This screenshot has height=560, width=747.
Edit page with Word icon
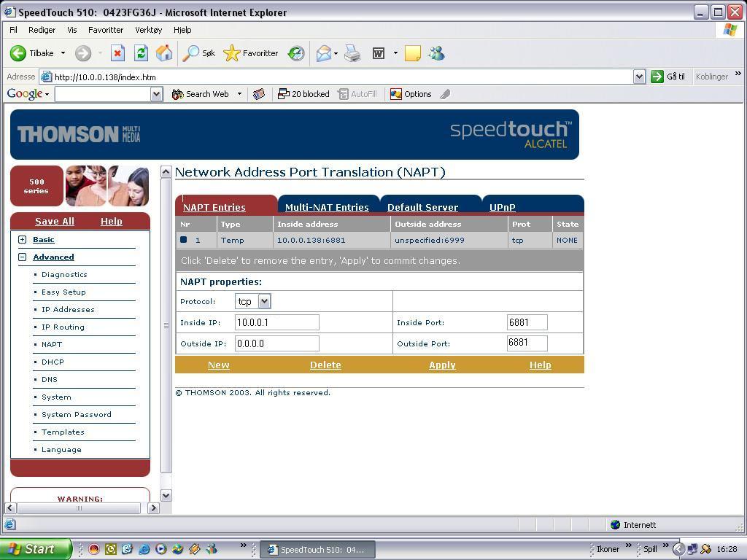point(379,53)
